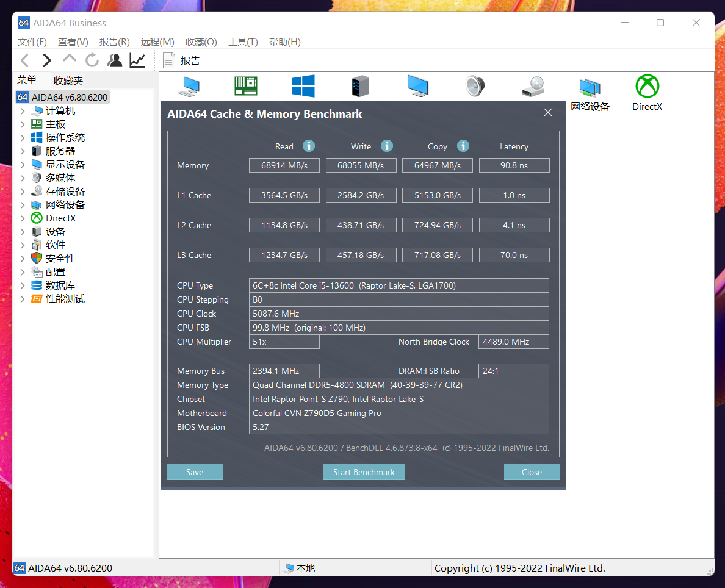Open the user icon in toolbar

pos(115,60)
